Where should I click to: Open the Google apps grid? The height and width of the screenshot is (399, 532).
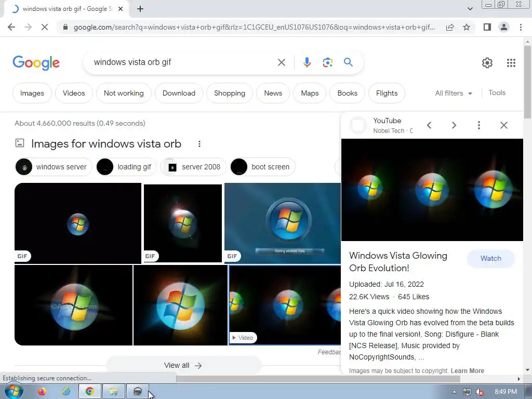pos(511,63)
